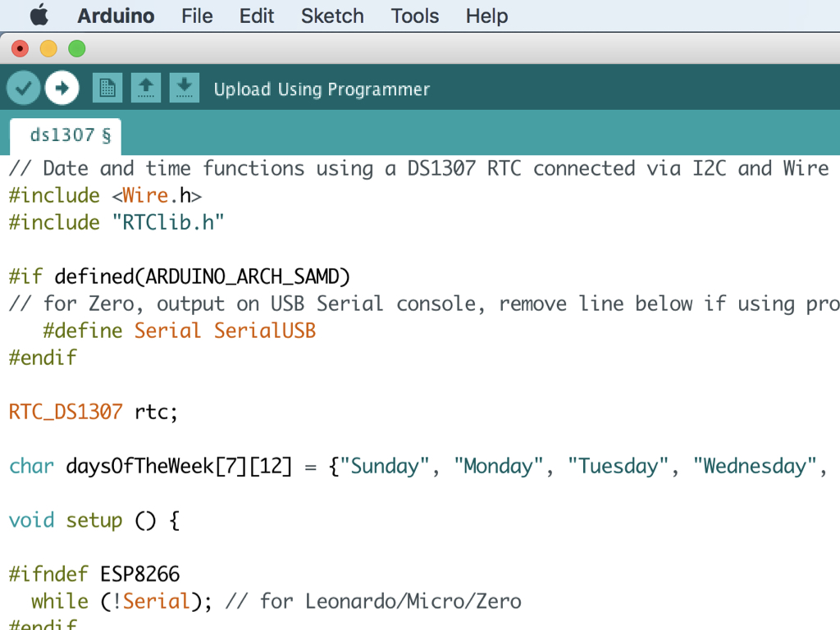Open the File menu
The width and height of the screenshot is (840, 630).
[x=197, y=16]
